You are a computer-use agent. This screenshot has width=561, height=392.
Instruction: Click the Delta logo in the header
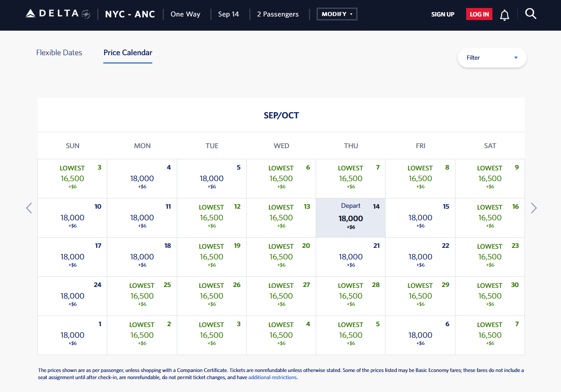click(58, 14)
